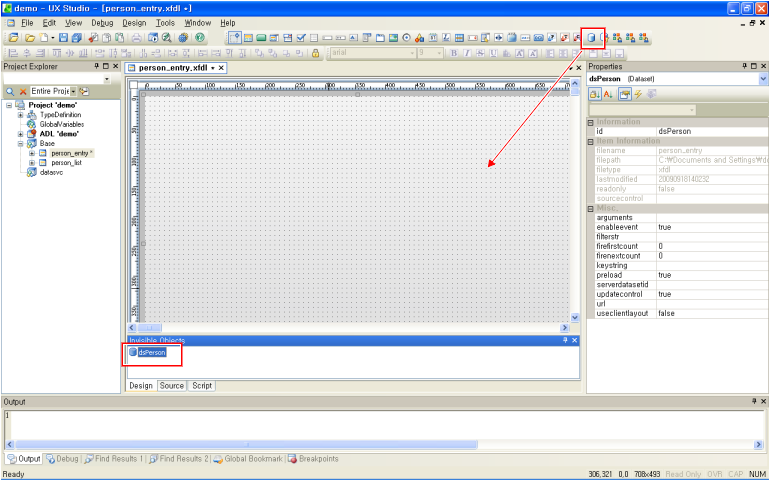Click the red X icon in Project Explorer
This screenshot has height=481, width=770.
pos(23,91)
